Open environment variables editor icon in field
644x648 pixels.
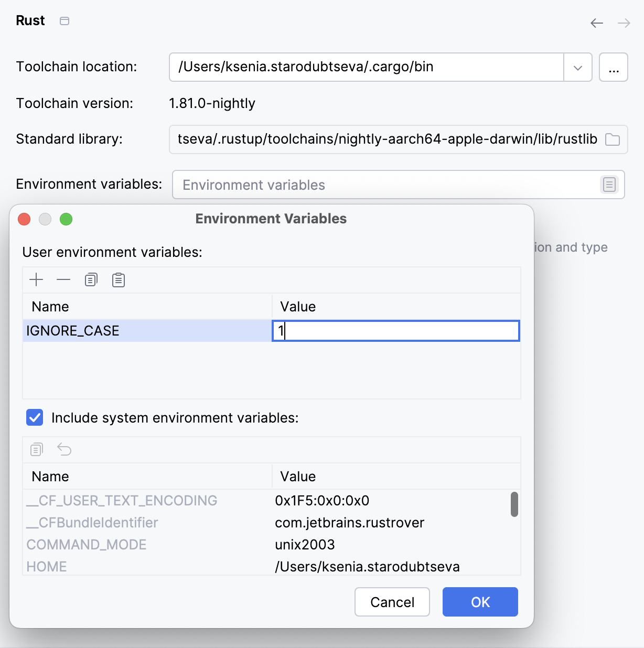click(x=609, y=185)
